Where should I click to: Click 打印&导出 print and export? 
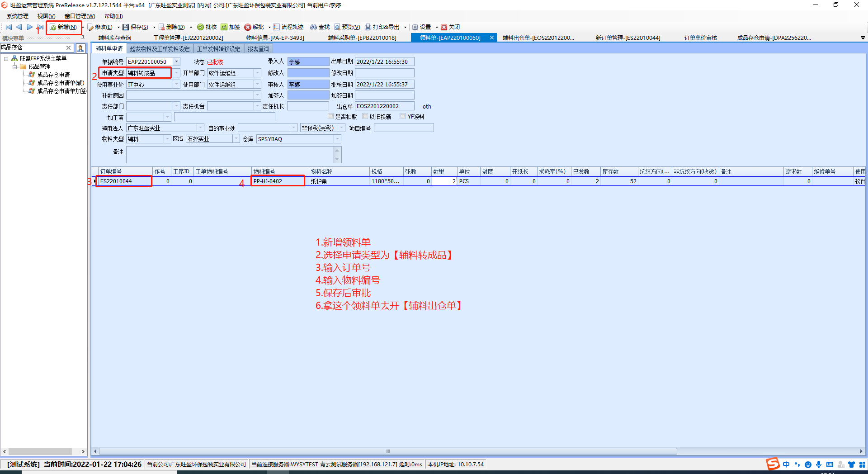point(382,27)
